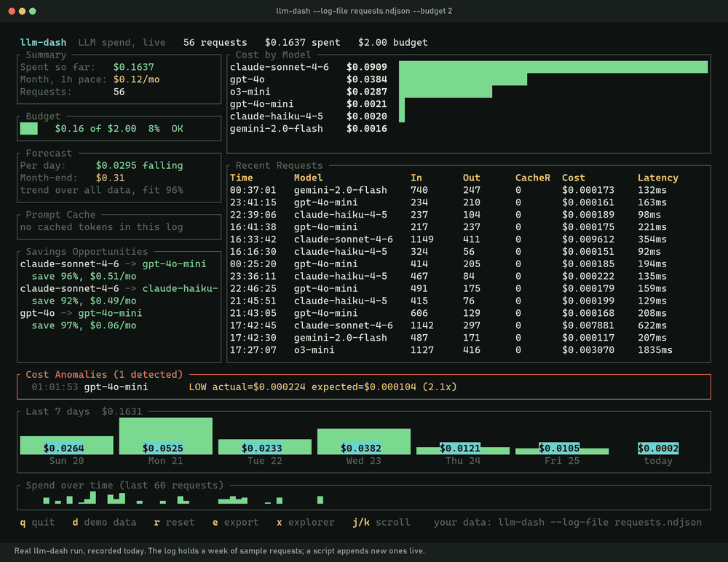Select the Cost column header
The image size is (728, 562).
pos(574,178)
